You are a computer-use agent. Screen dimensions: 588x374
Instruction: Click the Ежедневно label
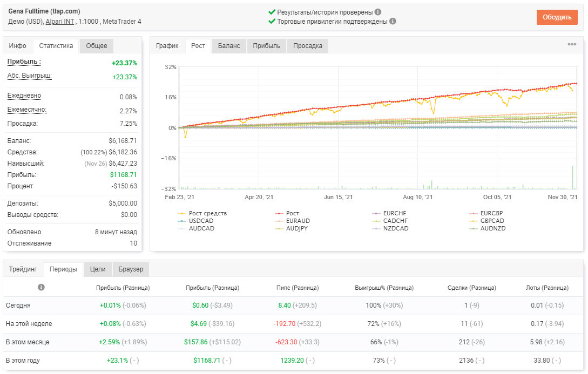tap(24, 96)
